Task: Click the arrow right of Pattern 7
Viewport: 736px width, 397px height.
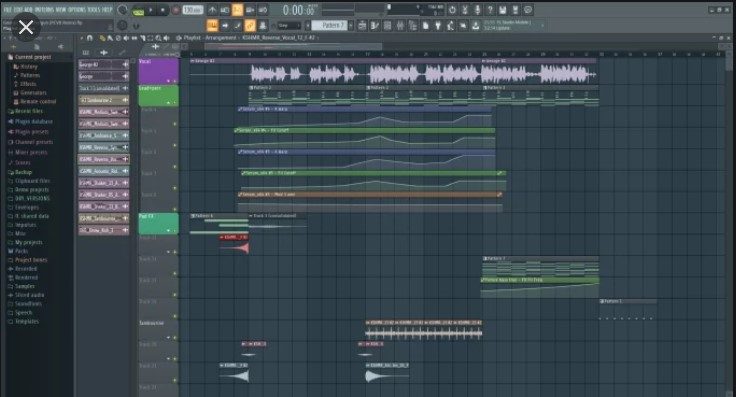Action: tap(351, 25)
